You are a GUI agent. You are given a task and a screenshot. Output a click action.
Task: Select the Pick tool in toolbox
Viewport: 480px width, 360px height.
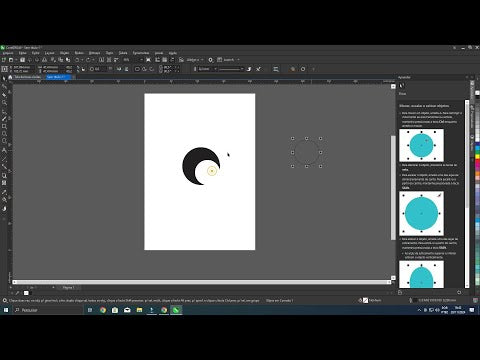pos(4,78)
